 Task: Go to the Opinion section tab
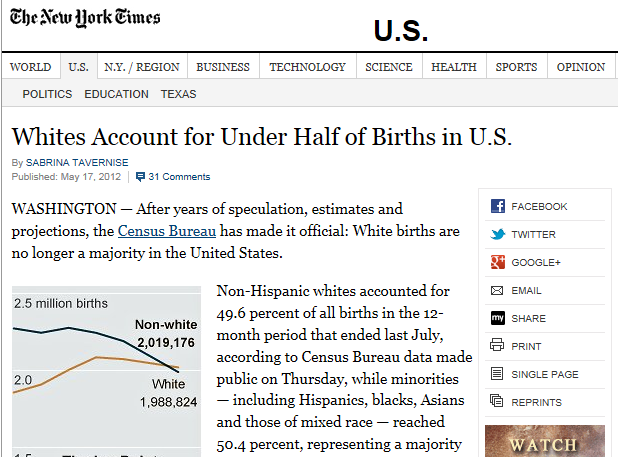click(x=580, y=67)
